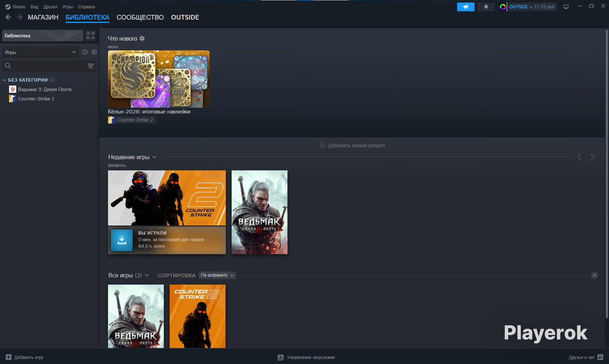The height and width of the screenshot is (364, 609).
Task: Click the blue announcements megaphone button
Action: pyautogui.click(x=466, y=7)
